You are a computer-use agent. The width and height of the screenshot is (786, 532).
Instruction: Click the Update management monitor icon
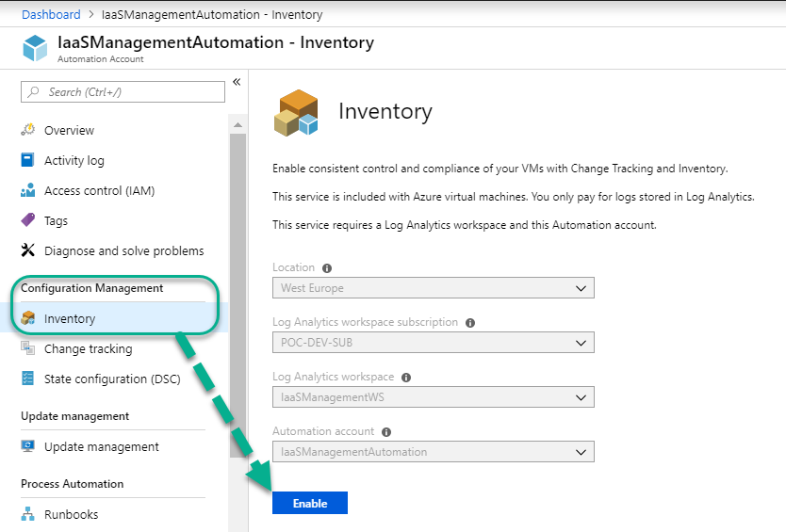[x=28, y=445]
